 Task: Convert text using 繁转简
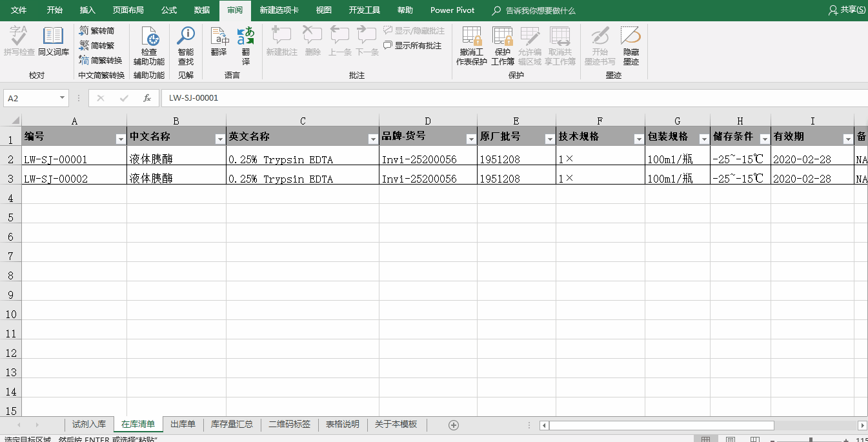97,30
